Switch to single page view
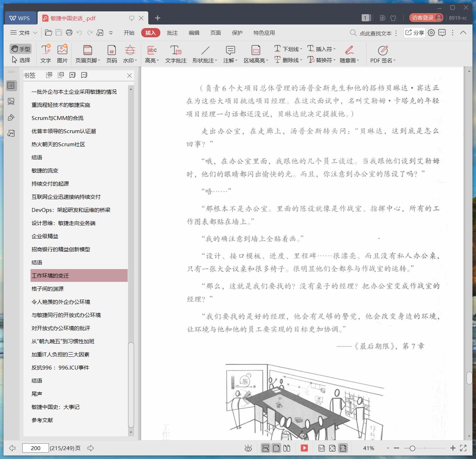Image resolution: width=476 pixels, height=459 pixels. 276,448
